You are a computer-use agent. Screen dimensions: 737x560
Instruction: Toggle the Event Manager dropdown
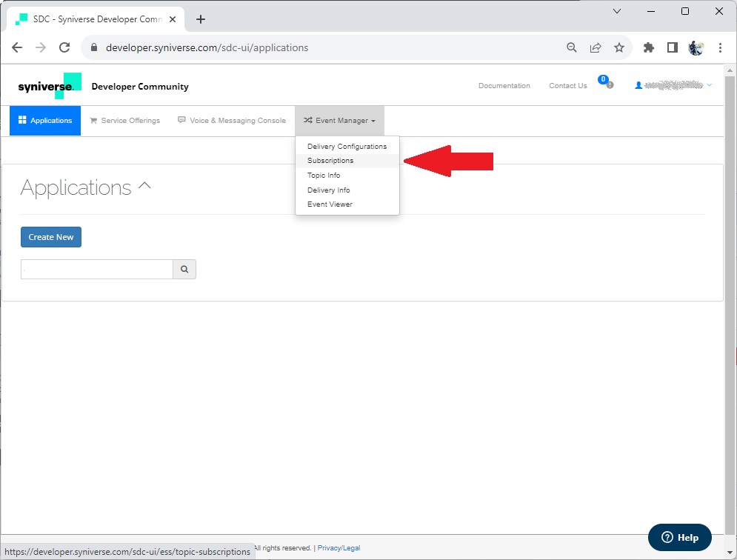pos(339,121)
